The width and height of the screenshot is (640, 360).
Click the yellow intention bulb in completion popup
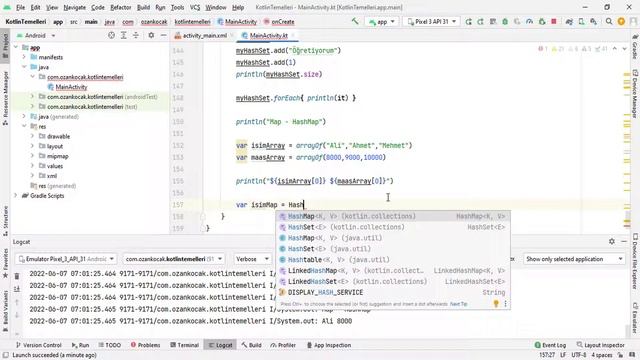coord(496,304)
